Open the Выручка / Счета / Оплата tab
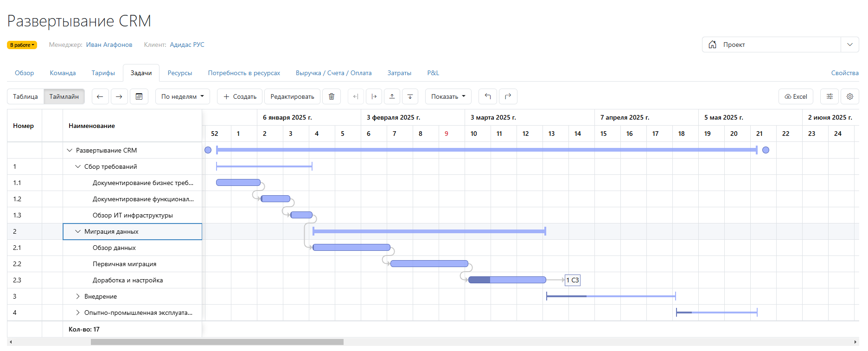 [334, 73]
